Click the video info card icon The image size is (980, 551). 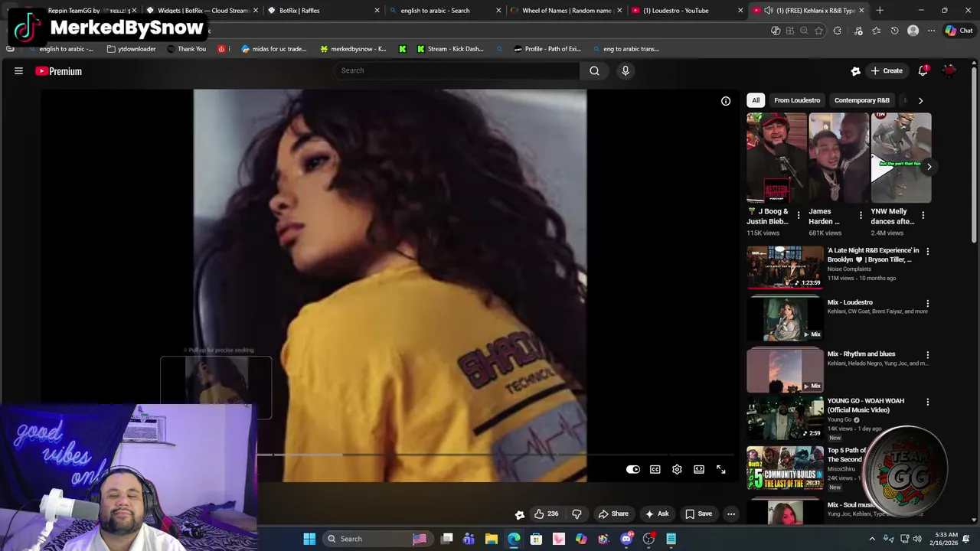tap(726, 101)
